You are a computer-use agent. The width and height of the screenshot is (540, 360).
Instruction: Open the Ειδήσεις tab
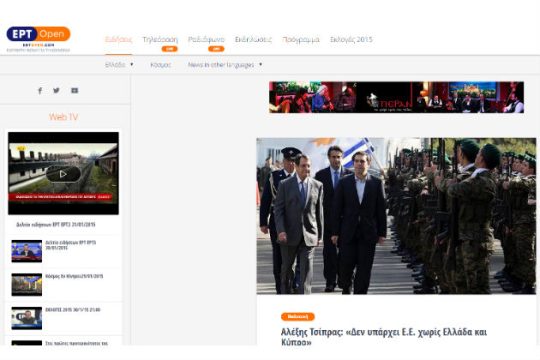[118, 39]
